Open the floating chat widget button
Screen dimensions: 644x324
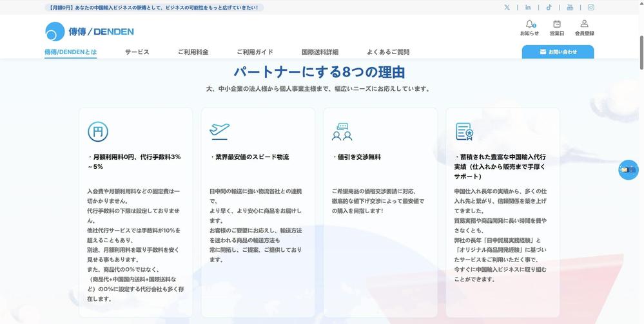pyautogui.click(x=629, y=169)
